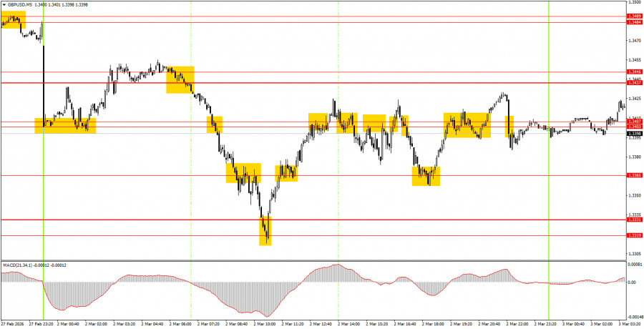Click the 2 Mar 15:20 time axis label
The height and width of the screenshot is (329, 644).
(x=377, y=324)
